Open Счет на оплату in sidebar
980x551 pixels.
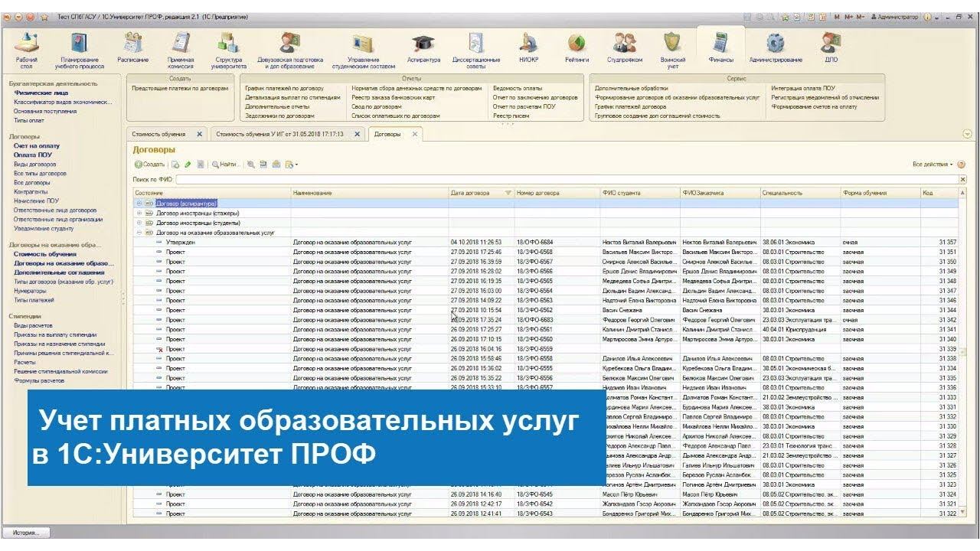tap(37, 145)
